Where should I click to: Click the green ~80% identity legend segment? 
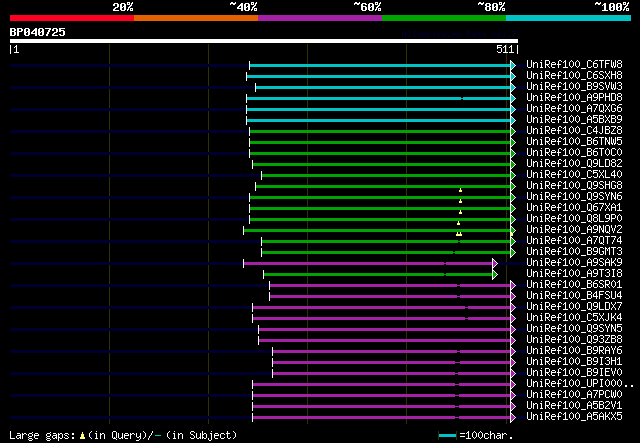(x=444, y=18)
